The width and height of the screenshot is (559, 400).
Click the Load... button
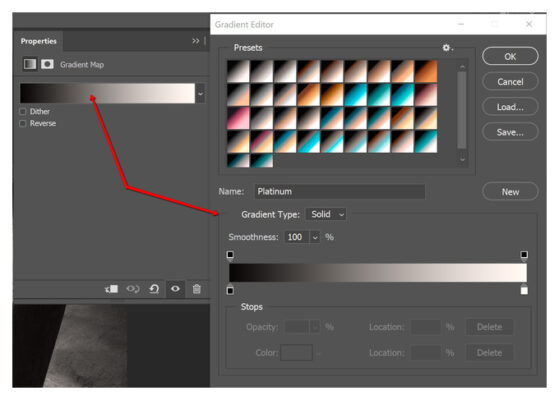[x=510, y=107]
